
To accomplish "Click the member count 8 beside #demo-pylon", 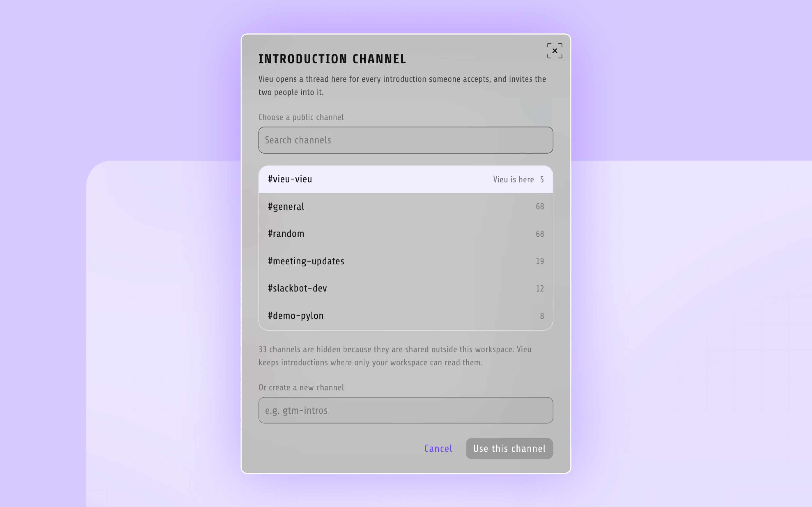I will point(542,316).
